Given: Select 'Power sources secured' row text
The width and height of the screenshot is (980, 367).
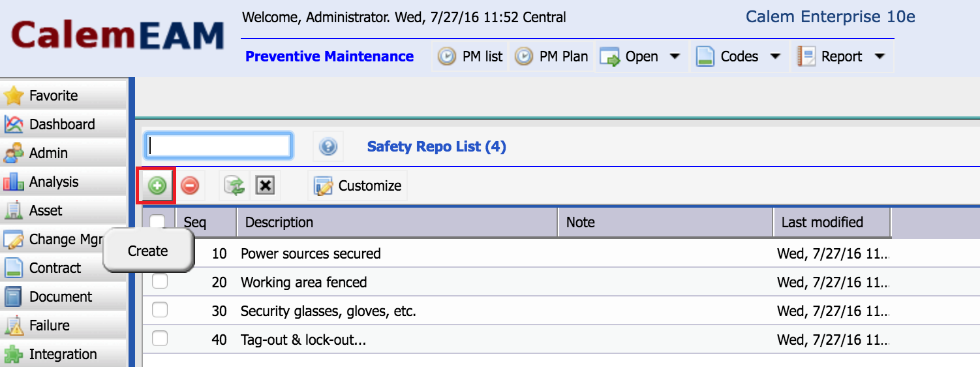Looking at the screenshot, I should (311, 253).
